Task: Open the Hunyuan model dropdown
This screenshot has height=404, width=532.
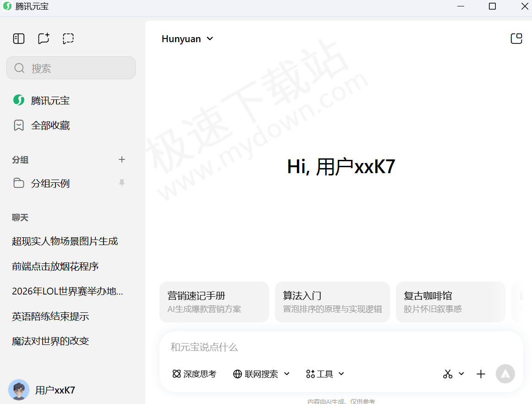Action: 187,39
